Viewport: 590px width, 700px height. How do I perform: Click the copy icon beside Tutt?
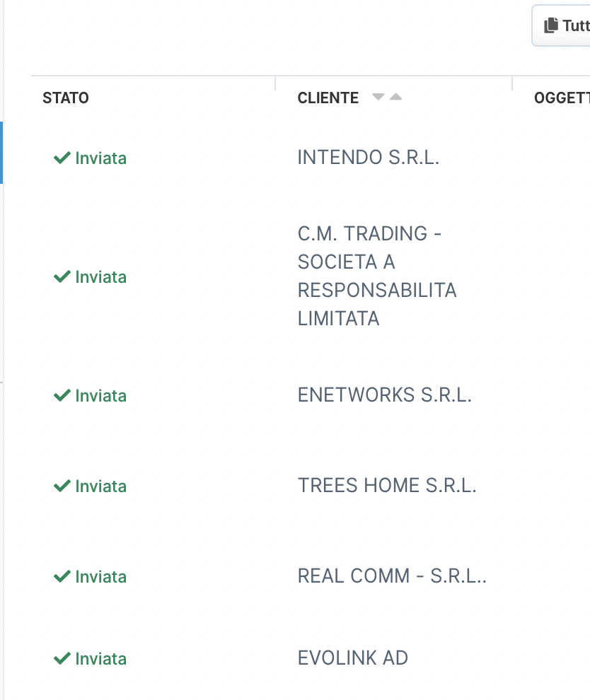coord(551,26)
